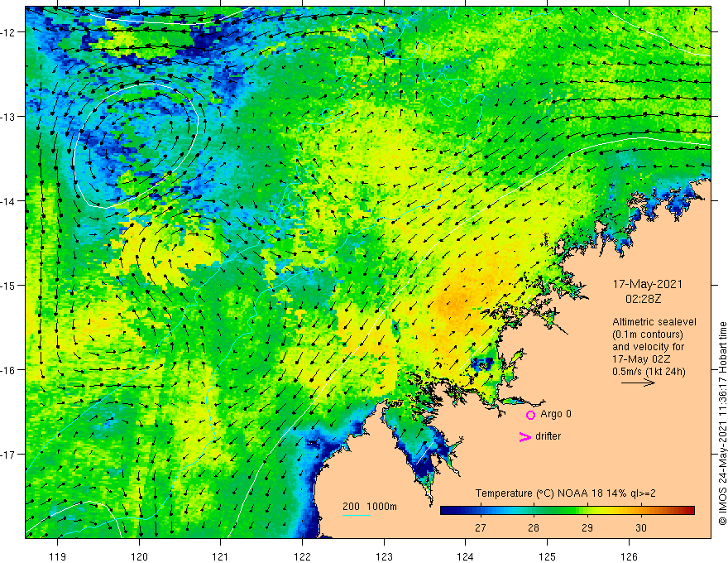Image resolution: width=728 pixels, height=563 pixels.
Task: Click the 123 longitude axis label
Action: coord(384,556)
